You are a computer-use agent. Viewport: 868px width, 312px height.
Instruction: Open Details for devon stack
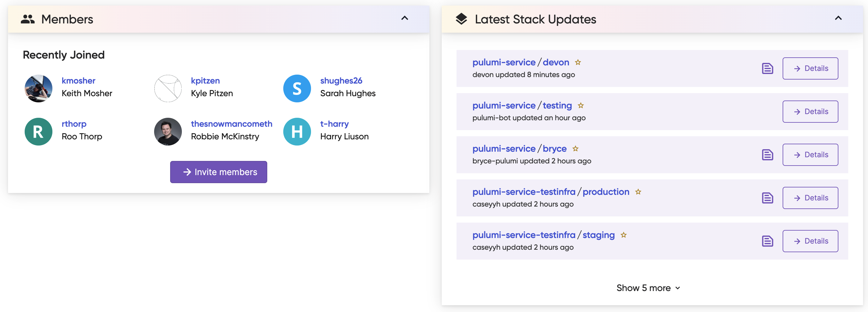click(810, 68)
